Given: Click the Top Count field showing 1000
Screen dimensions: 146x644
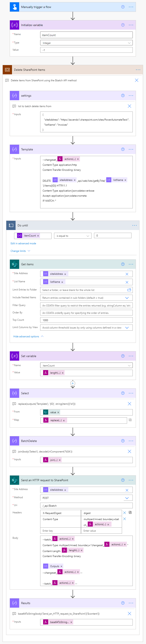Looking at the screenshot, I should [x=86, y=320].
